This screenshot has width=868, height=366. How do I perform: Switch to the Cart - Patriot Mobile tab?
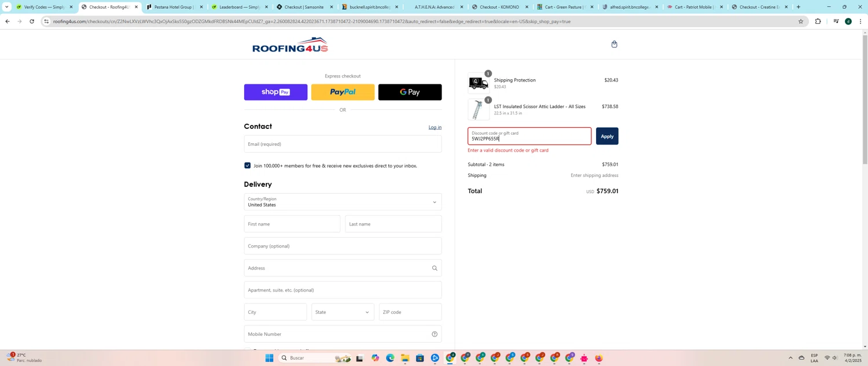click(x=694, y=7)
